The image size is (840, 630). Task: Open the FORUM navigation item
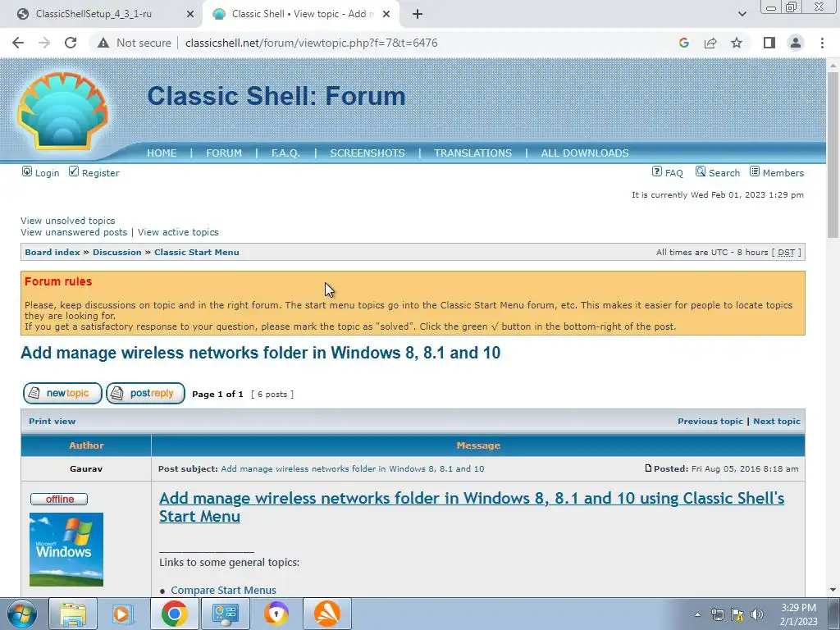224,153
